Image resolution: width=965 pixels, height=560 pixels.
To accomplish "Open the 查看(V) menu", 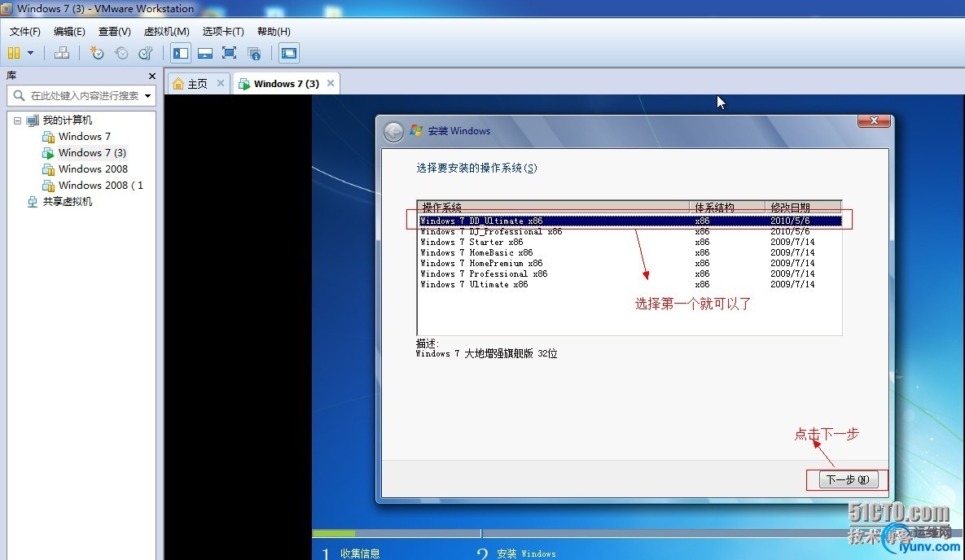I will pyautogui.click(x=115, y=32).
